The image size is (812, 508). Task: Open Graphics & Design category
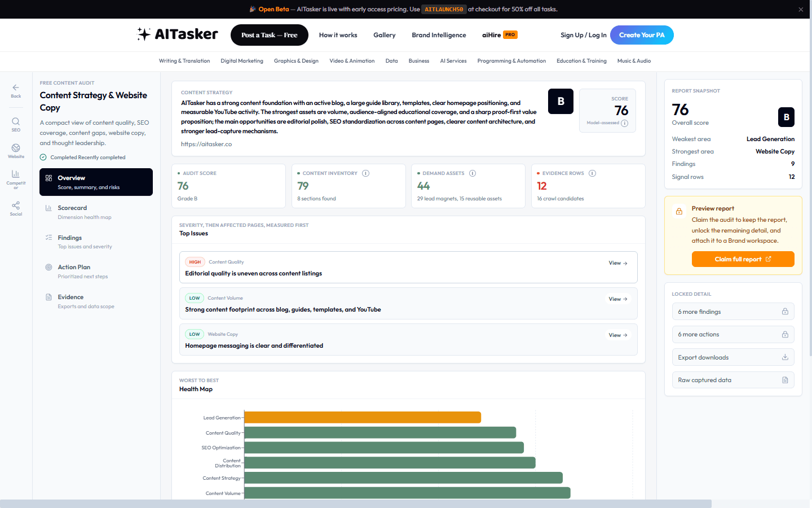pos(296,61)
